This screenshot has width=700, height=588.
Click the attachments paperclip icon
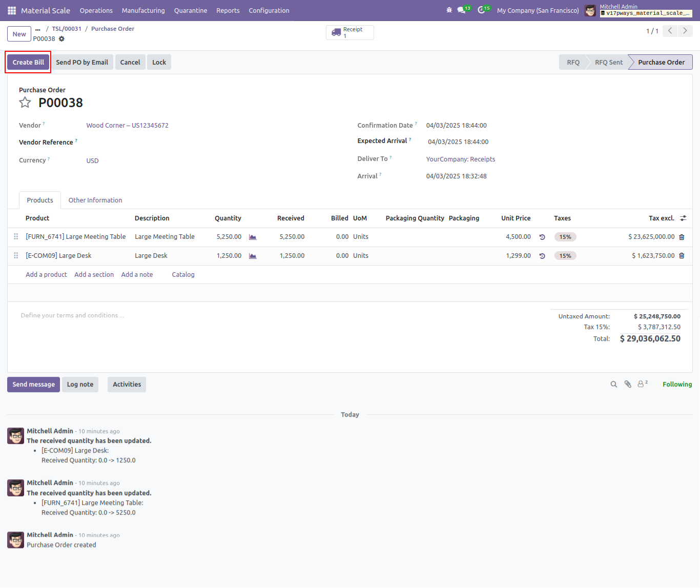(628, 384)
